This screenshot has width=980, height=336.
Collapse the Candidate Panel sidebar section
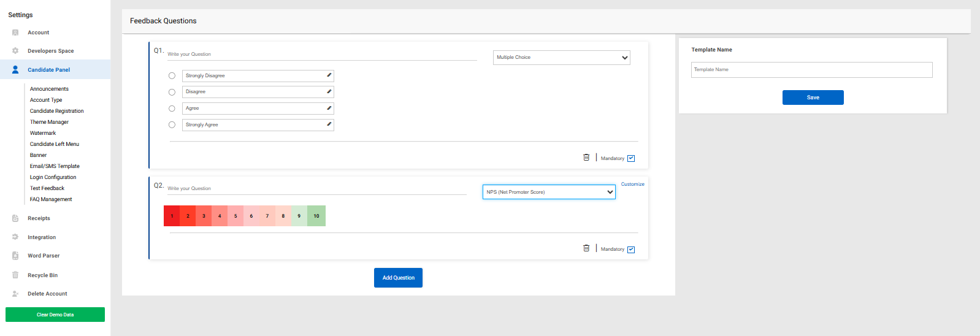point(48,70)
